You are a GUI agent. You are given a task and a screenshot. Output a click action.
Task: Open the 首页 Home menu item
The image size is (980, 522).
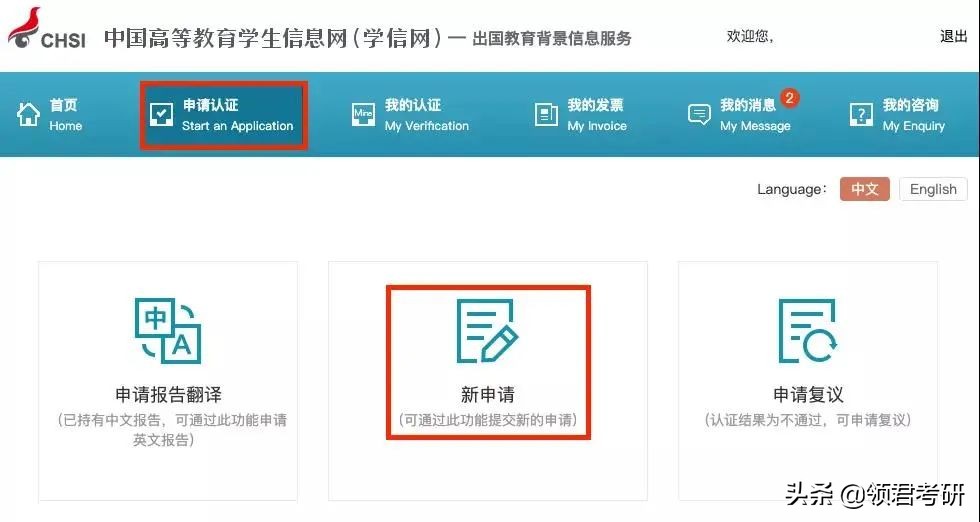point(49,115)
